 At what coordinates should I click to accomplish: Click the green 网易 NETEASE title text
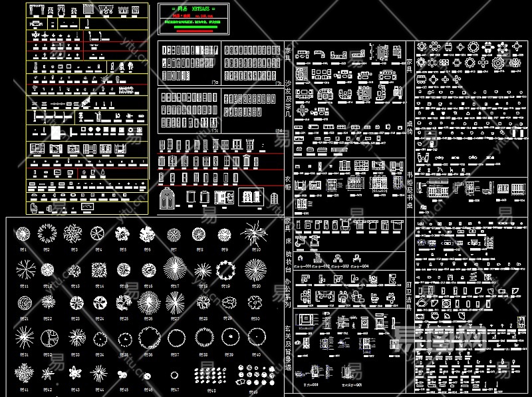click(x=194, y=9)
